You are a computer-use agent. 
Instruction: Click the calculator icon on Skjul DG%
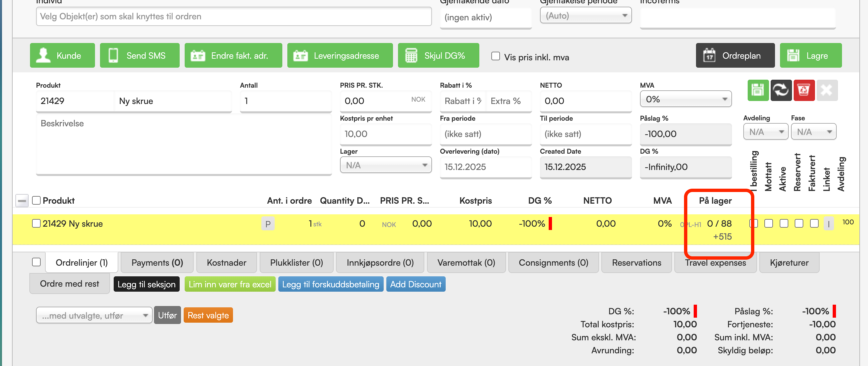click(411, 56)
